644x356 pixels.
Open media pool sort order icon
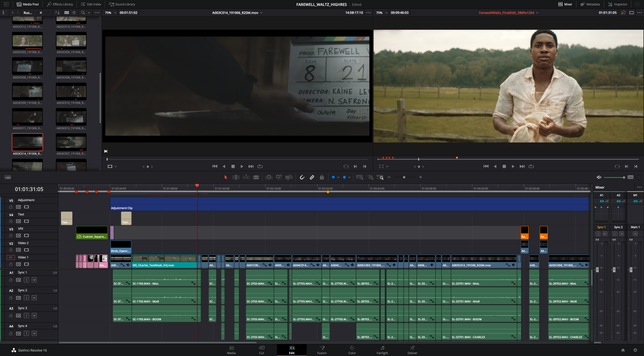tap(57, 13)
